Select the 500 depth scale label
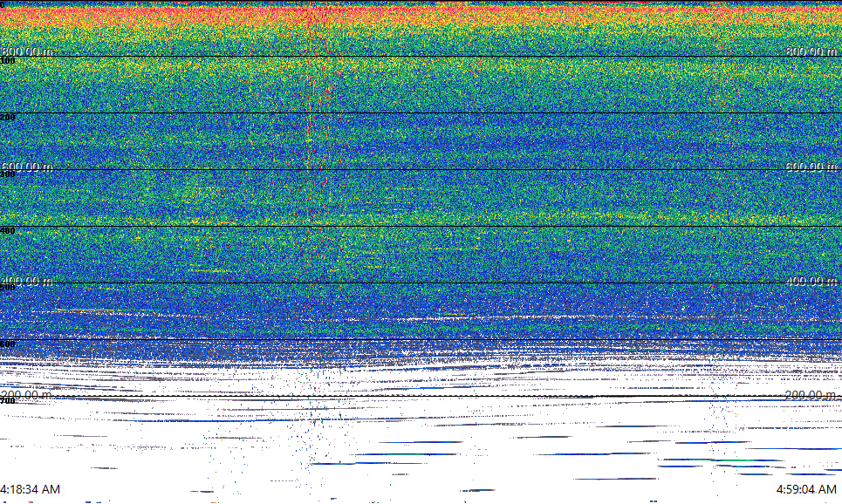This screenshot has width=842, height=504. tap(8, 287)
